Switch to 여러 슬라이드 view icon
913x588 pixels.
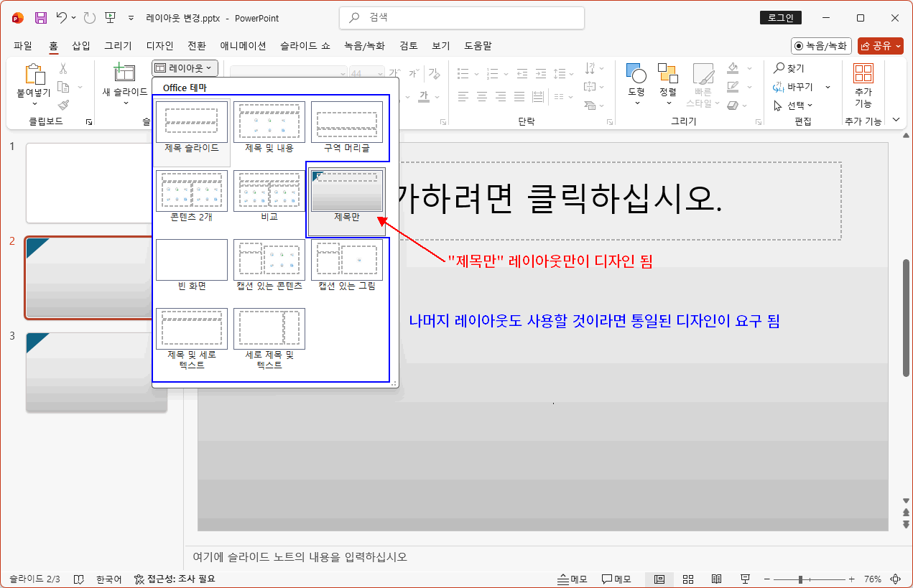tap(687, 579)
